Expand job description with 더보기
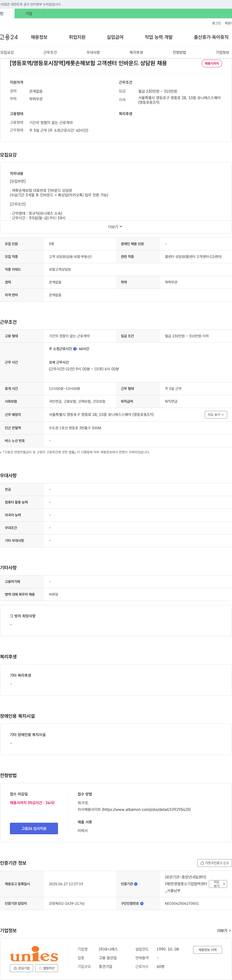 (x=116, y=227)
